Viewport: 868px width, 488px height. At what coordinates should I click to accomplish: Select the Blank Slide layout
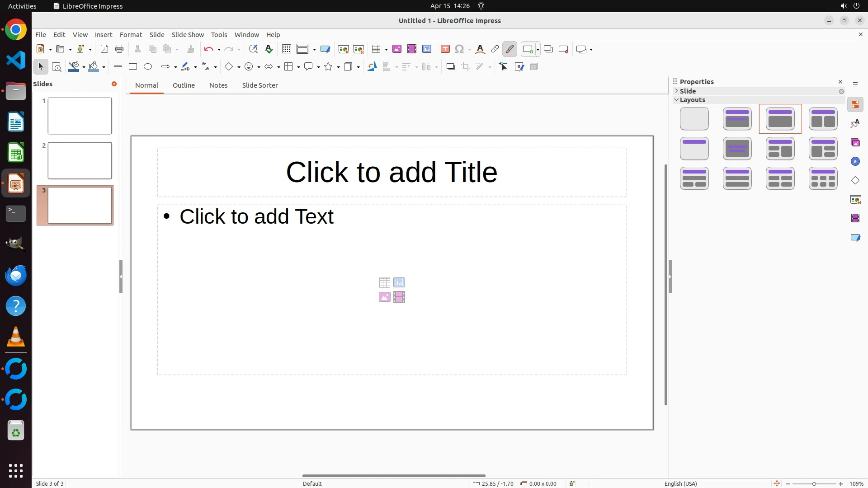pos(694,119)
